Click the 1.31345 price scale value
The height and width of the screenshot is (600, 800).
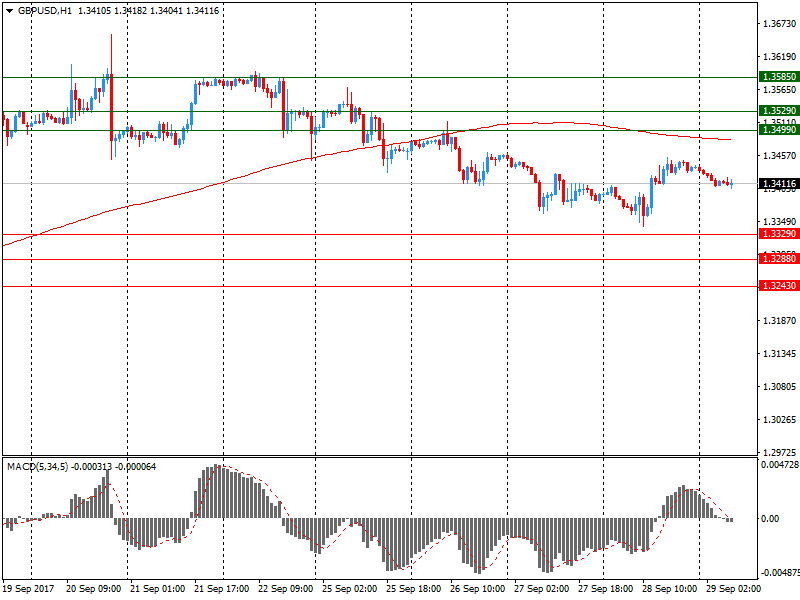coord(779,354)
